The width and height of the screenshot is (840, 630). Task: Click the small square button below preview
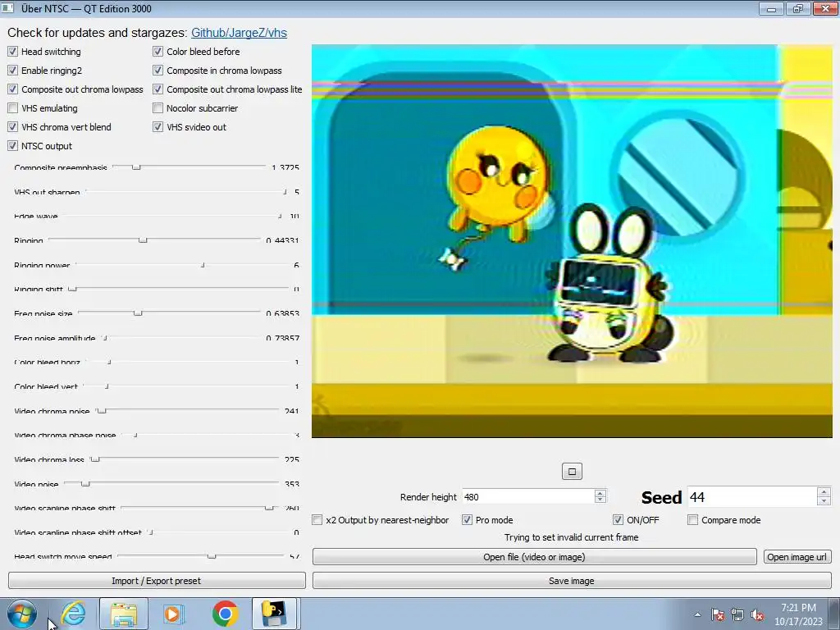(x=572, y=472)
